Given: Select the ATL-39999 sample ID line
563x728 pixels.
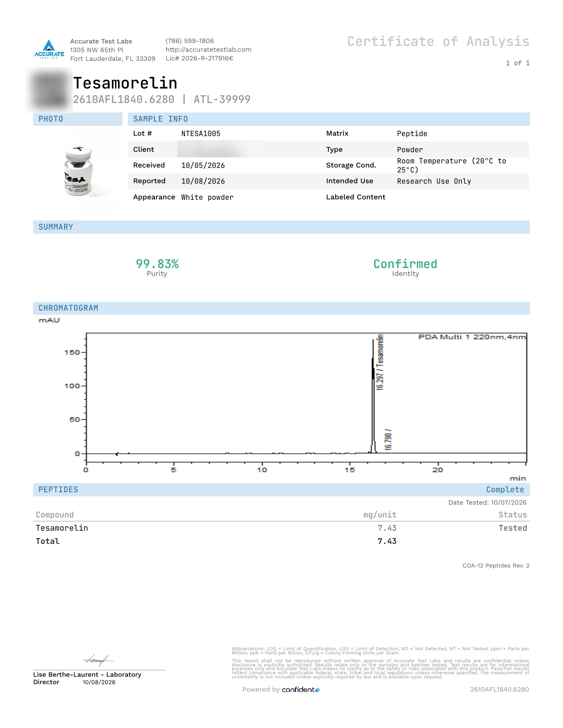Looking at the screenshot, I should point(162,99).
